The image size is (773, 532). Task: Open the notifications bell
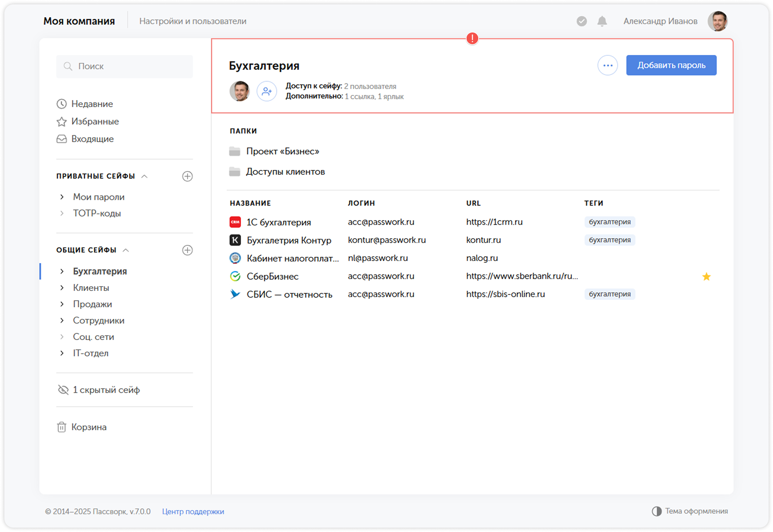(602, 21)
